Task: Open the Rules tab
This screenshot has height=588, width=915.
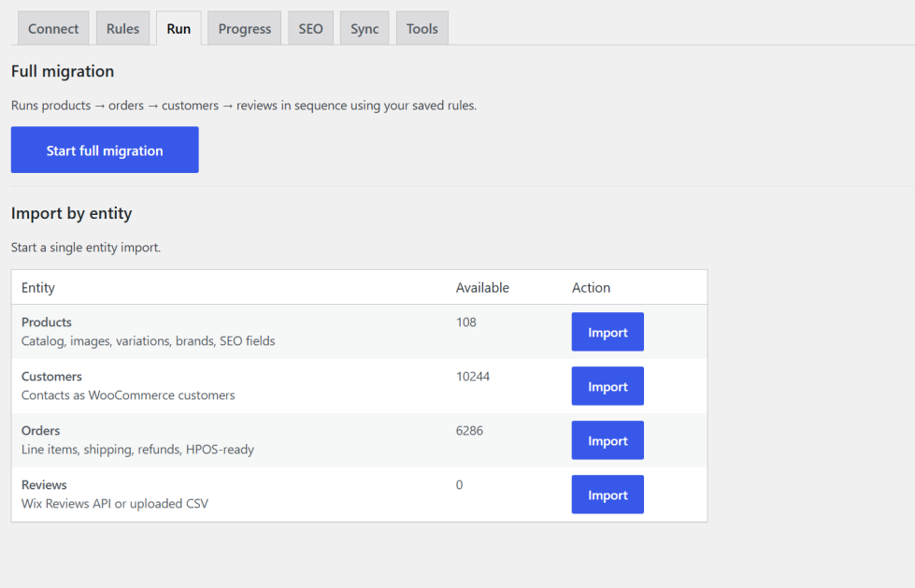Action: point(122,28)
